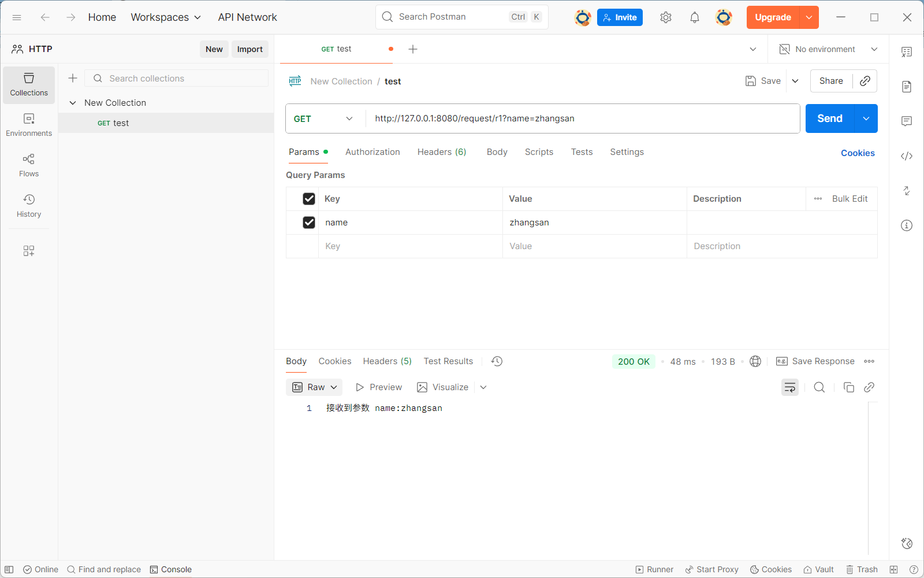Viewport: 924px width, 578px height.
Task: Open Environments sidebar panel
Action: point(29,125)
